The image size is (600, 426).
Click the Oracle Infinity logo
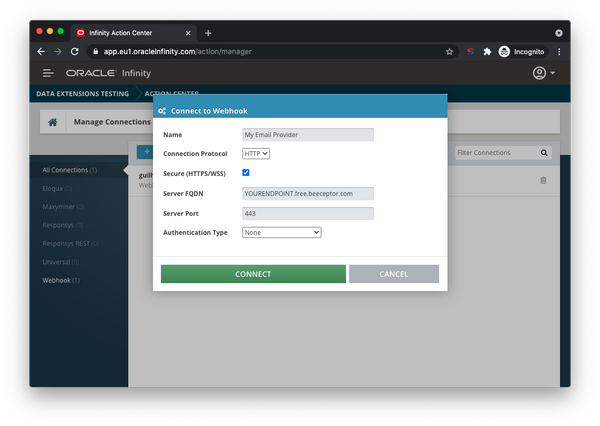pos(108,73)
